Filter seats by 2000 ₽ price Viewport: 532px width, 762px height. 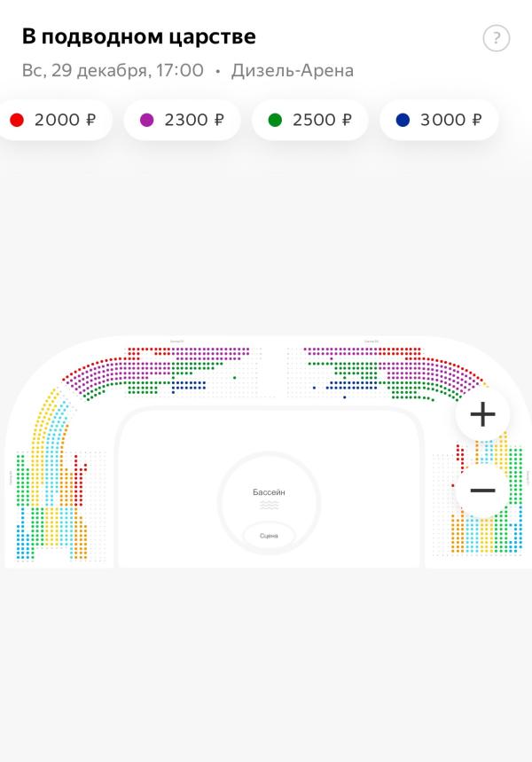56,120
